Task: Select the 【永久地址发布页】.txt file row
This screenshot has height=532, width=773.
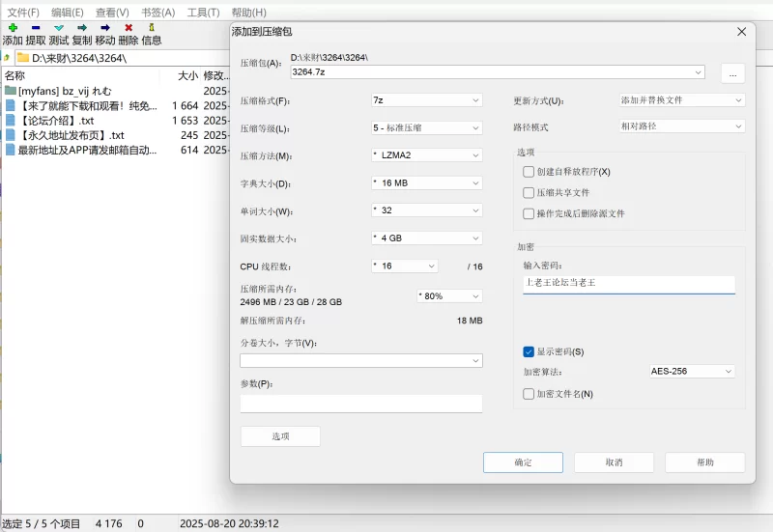Action: [x=116, y=135]
